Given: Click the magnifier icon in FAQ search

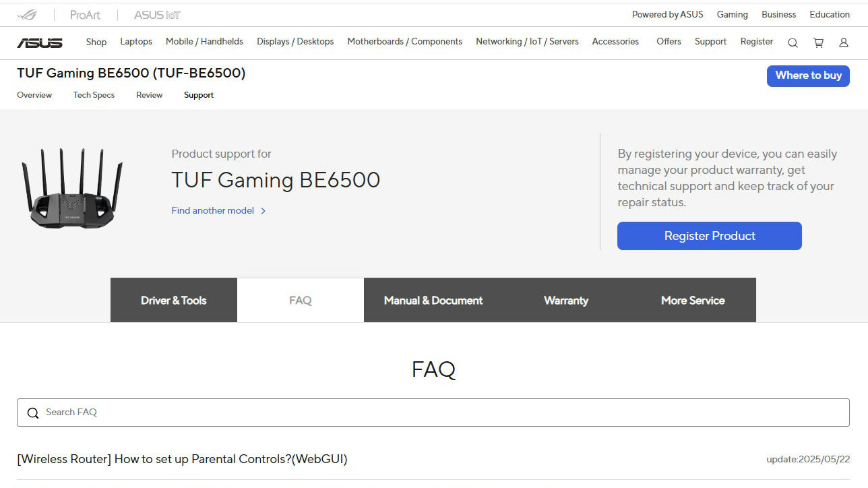Looking at the screenshot, I should click(x=32, y=413).
